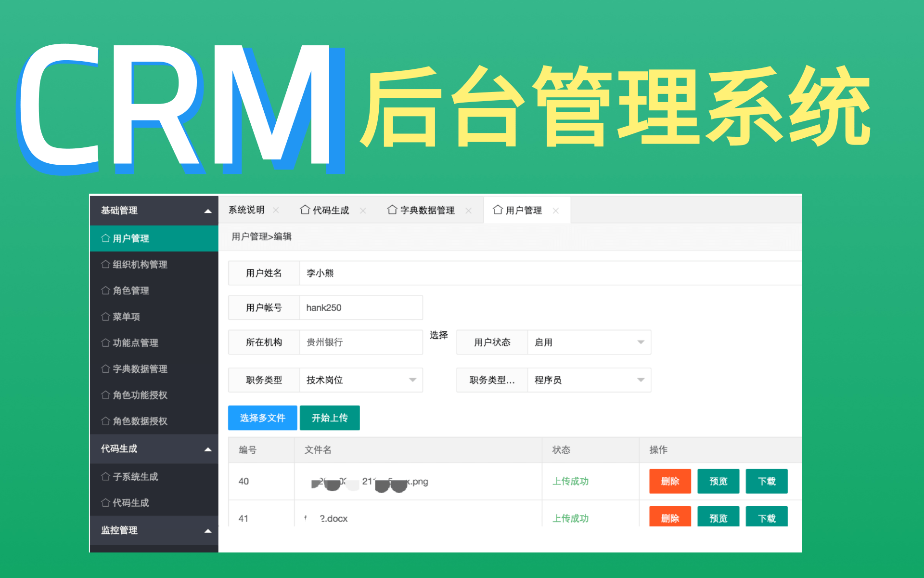The height and width of the screenshot is (578, 924).
Task: Click the 开始上传 button
Action: (x=330, y=418)
